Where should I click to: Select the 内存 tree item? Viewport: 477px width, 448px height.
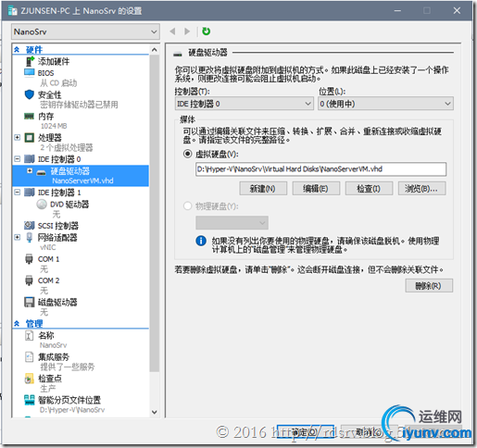coord(45,117)
